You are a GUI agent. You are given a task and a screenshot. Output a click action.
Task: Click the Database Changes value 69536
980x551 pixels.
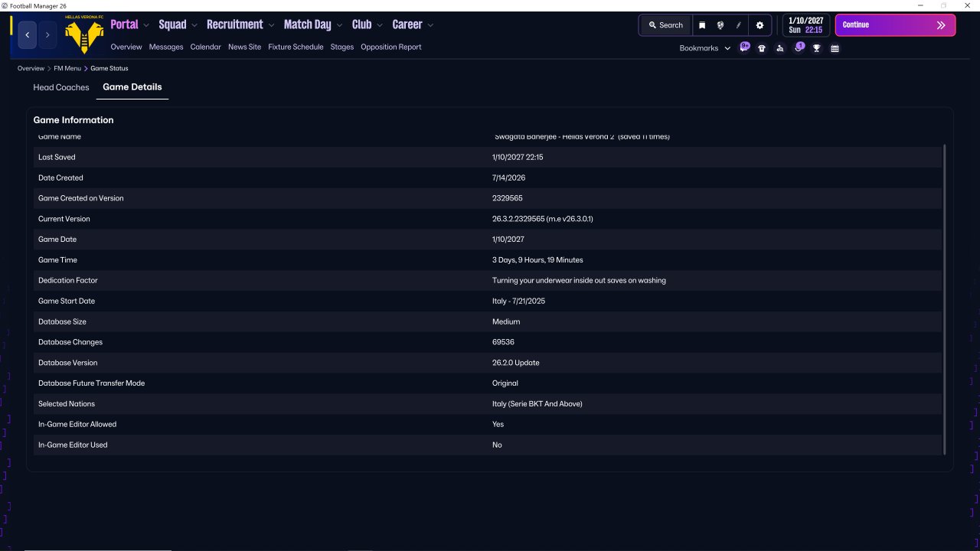504,342
